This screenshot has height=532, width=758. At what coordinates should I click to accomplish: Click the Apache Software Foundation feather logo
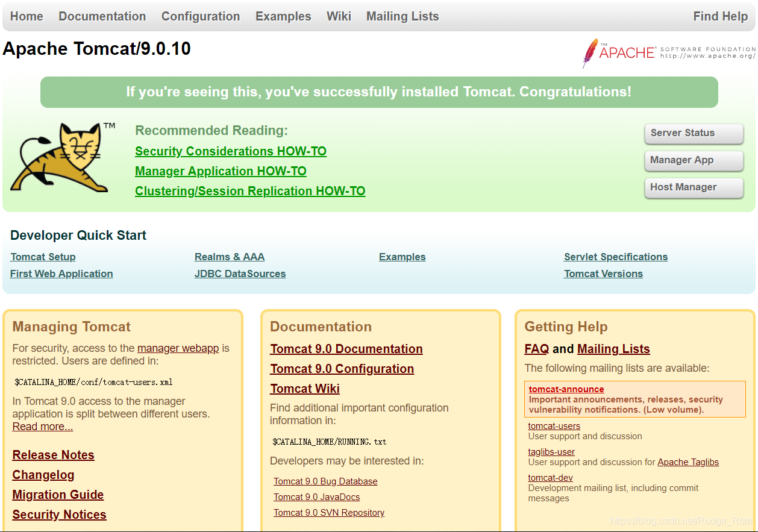click(x=669, y=53)
